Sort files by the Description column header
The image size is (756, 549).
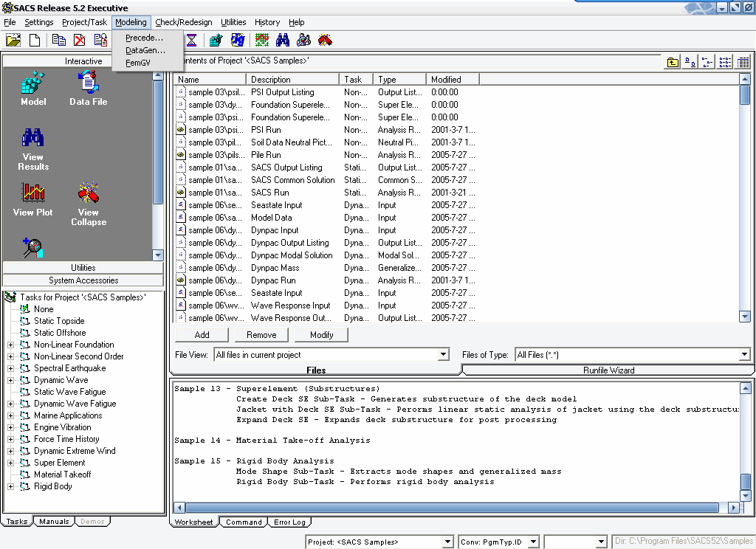[292, 80]
